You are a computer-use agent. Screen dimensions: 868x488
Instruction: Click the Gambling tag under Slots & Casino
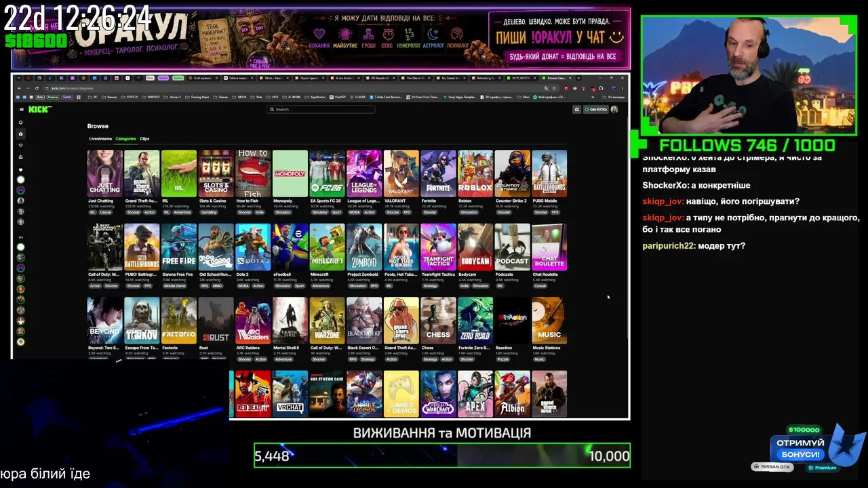click(209, 212)
